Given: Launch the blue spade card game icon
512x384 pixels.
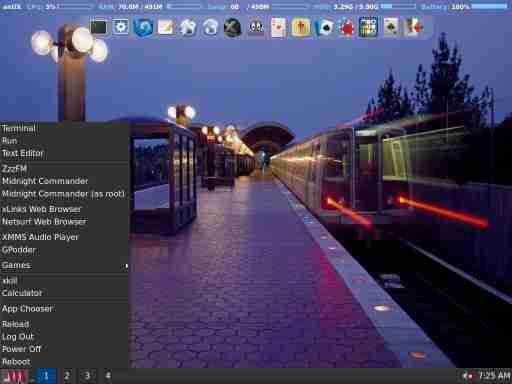Looking at the screenshot, I should 323,27.
